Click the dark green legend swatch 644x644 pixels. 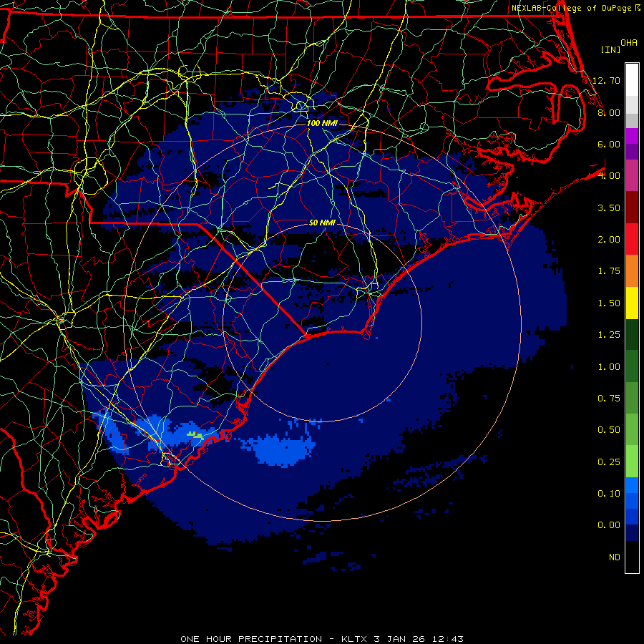tap(632, 334)
